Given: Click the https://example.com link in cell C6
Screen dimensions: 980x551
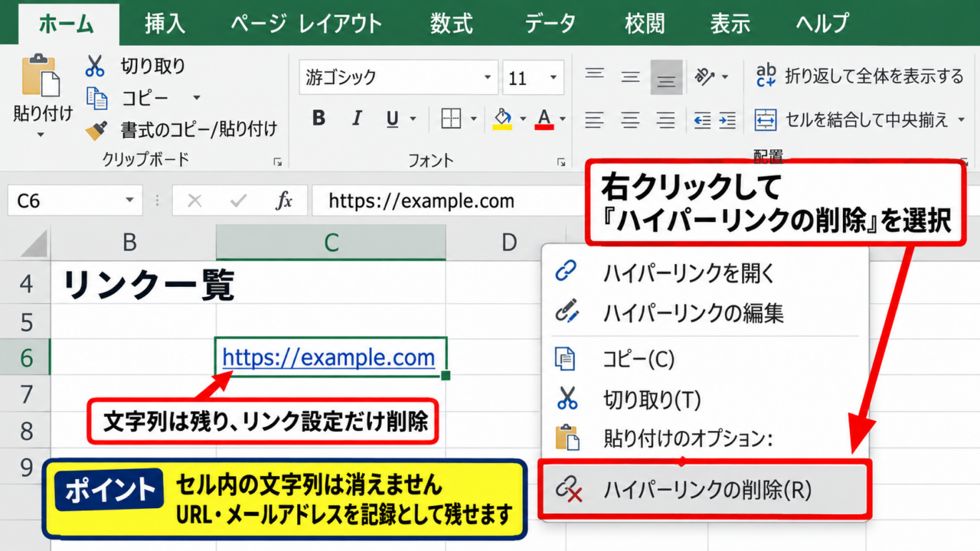Looking at the screenshot, I should tap(328, 357).
